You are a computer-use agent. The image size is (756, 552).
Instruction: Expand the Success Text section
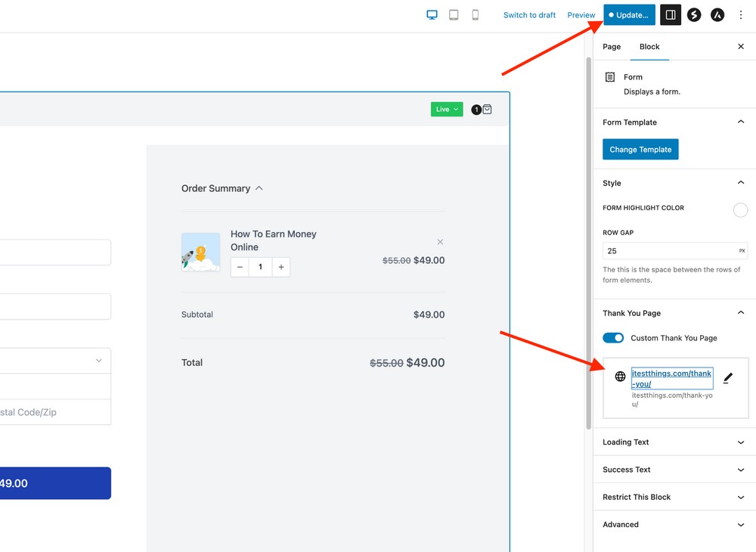pos(673,470)
